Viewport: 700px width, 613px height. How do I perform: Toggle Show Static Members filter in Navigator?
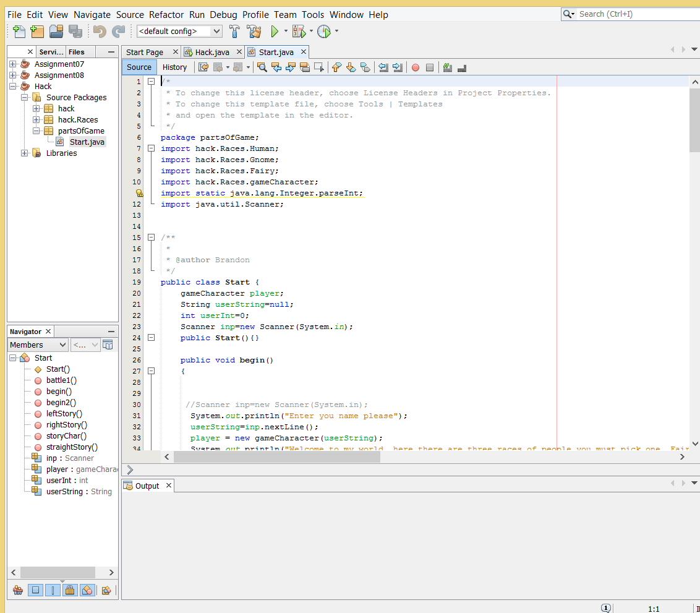[x=53, y=590]
